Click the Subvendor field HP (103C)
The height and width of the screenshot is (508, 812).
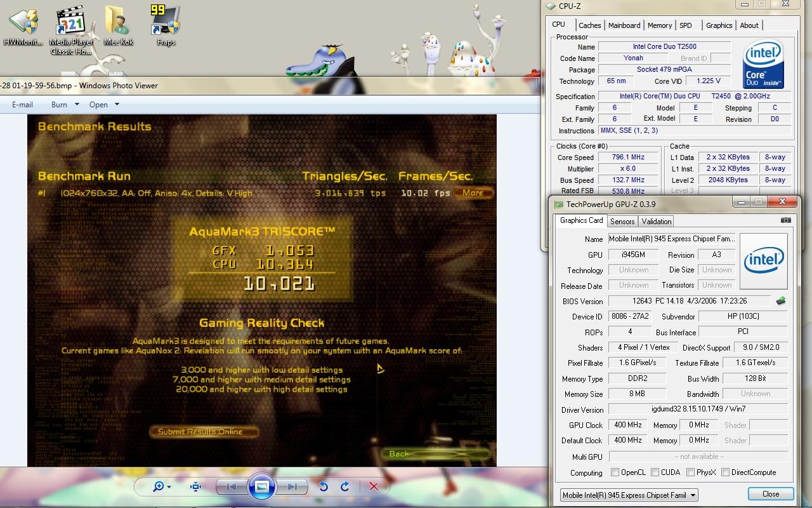pos(743,316)
